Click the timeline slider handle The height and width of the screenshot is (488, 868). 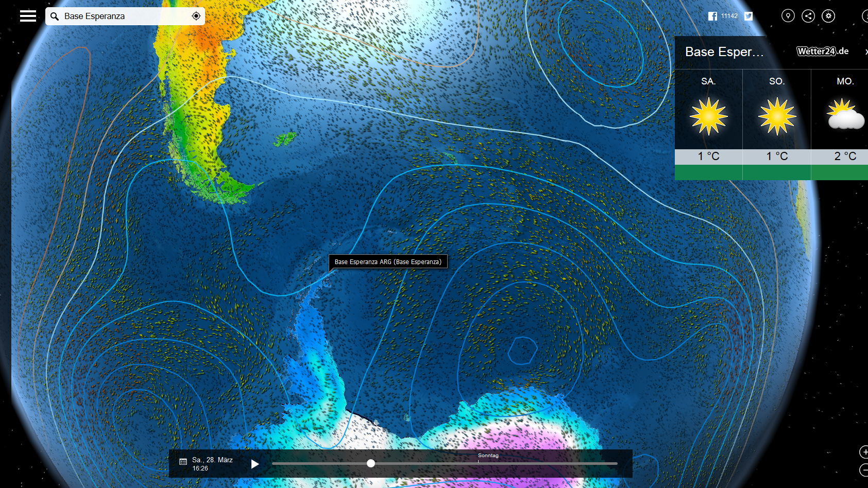371,463
